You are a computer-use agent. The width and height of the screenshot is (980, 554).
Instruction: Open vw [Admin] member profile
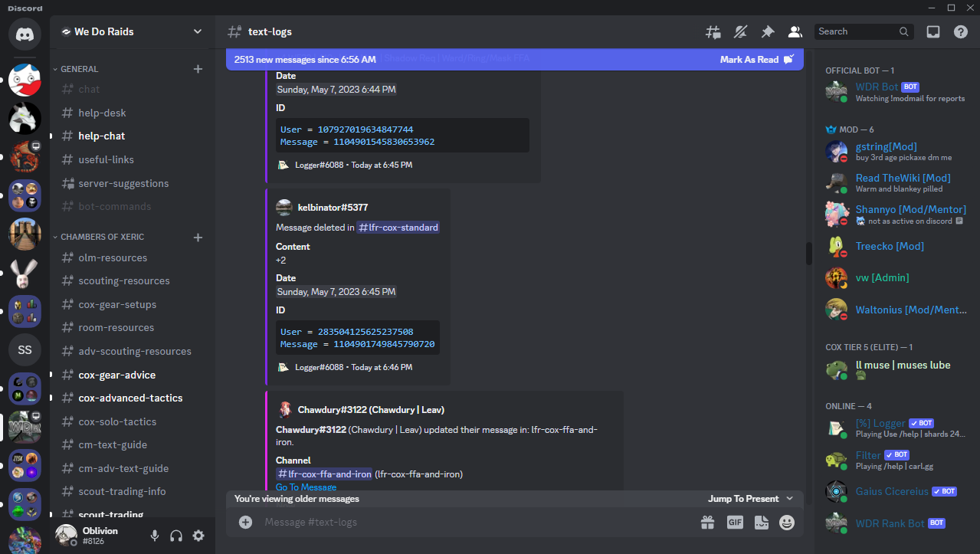(895, 277)
